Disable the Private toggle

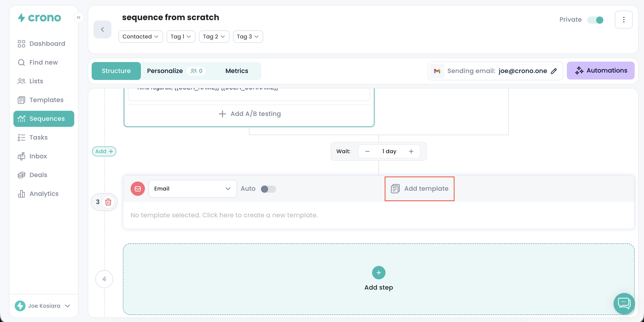(595, 20)
